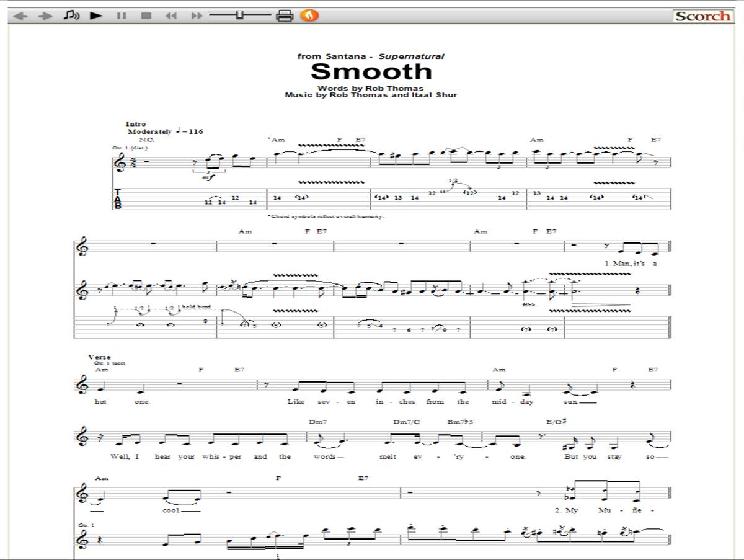Screen dimensions: 744x560
Task: Click the "N.C." chord marking
Action: click(x=147, y=140)
